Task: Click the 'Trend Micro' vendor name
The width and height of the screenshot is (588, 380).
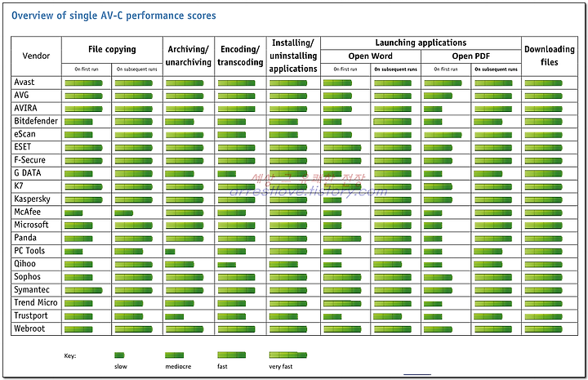Action: pos(36,302)
